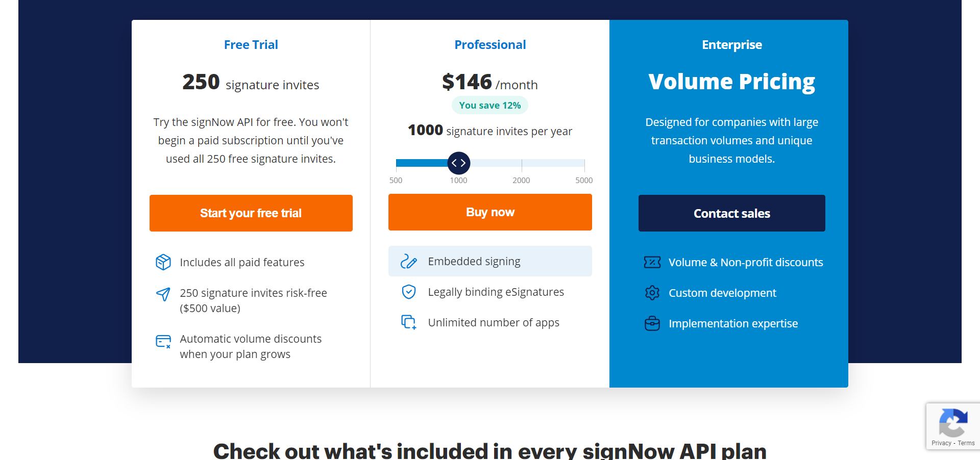Select the Professional plan heading
The image size is (980, 460).
pos(489,45)
